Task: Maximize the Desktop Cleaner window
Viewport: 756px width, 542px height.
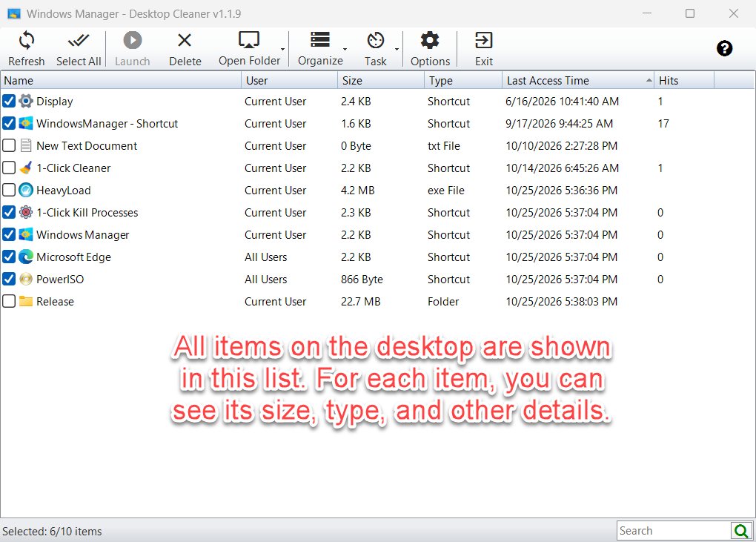Action: (690, 13)
